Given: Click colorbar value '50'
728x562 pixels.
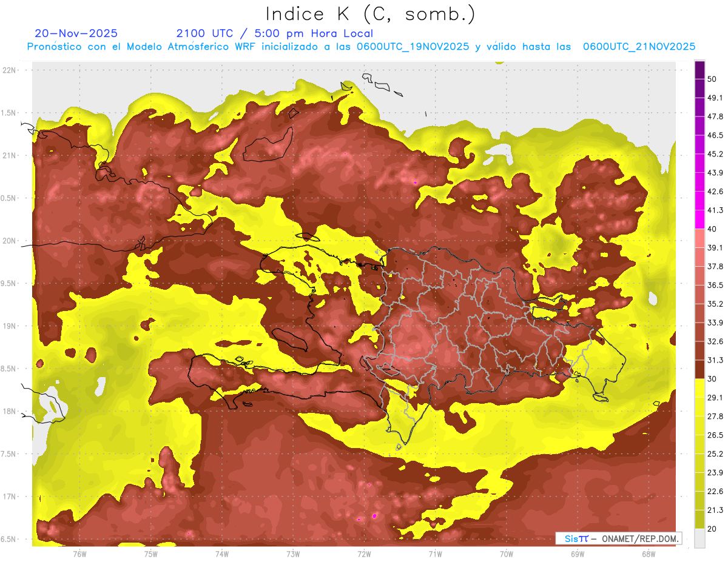Looking at the screenshot, I should 712,79.
